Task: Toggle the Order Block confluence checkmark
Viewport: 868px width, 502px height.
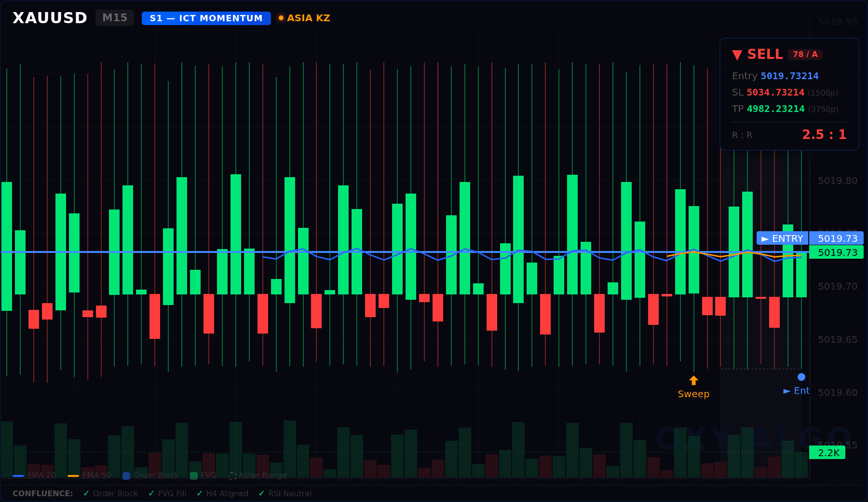Action: click(86, 493)
